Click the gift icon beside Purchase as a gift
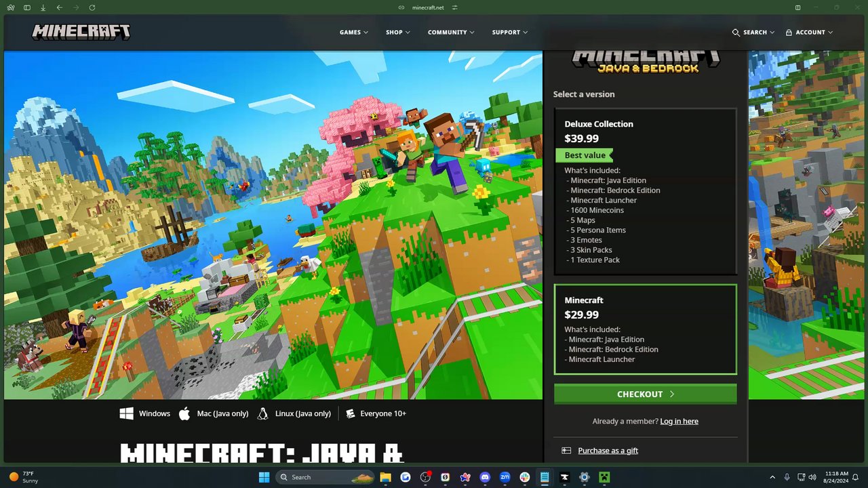The height and width of the screenshot is (488, 868). tap(566, 451)
